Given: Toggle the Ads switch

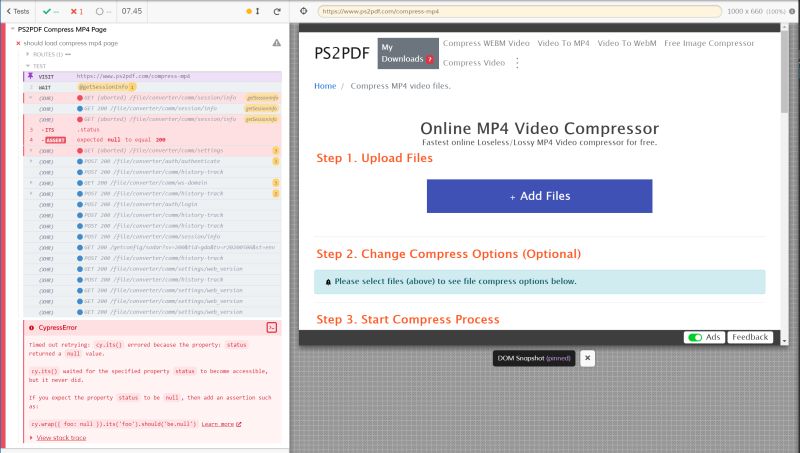Looking at the screenshot, I should point(695,337).
